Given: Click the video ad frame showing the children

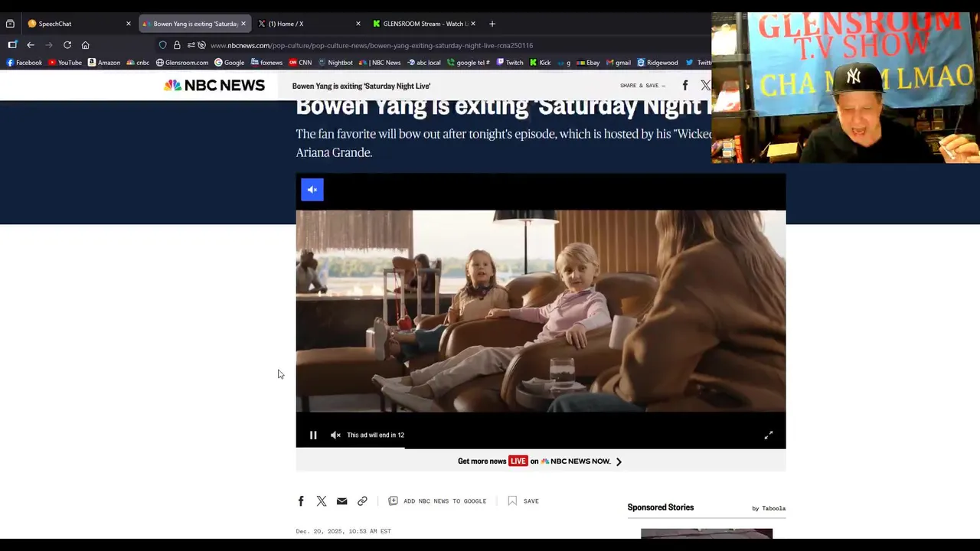Looking at the screenshot, I should coord(541,311).
